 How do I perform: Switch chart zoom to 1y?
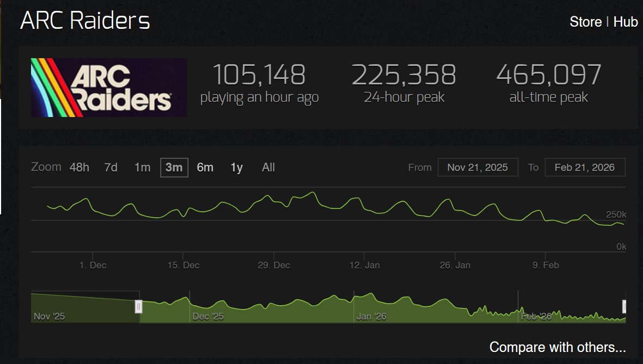coord(237,167)
